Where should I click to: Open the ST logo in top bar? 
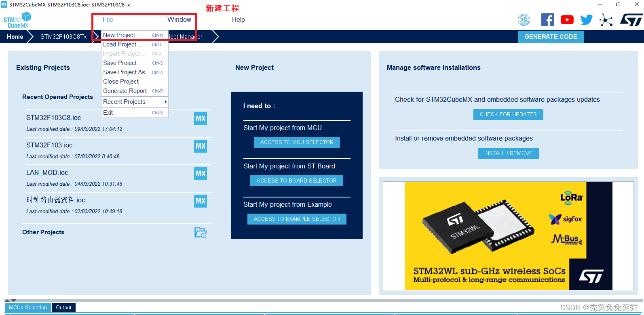coord(631,20)
